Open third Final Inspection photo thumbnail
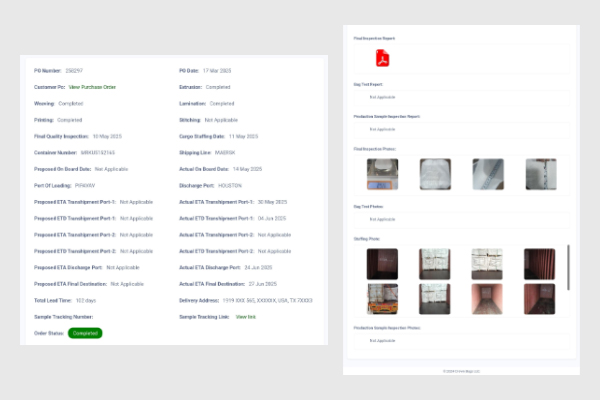Viewport: 600px width, 400px height. coord(487,174)
